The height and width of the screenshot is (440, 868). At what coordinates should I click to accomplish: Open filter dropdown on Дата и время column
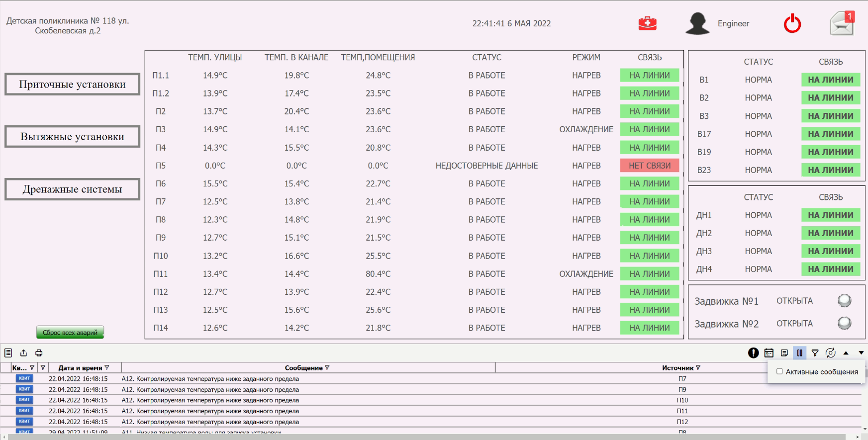tap(107, 367)
